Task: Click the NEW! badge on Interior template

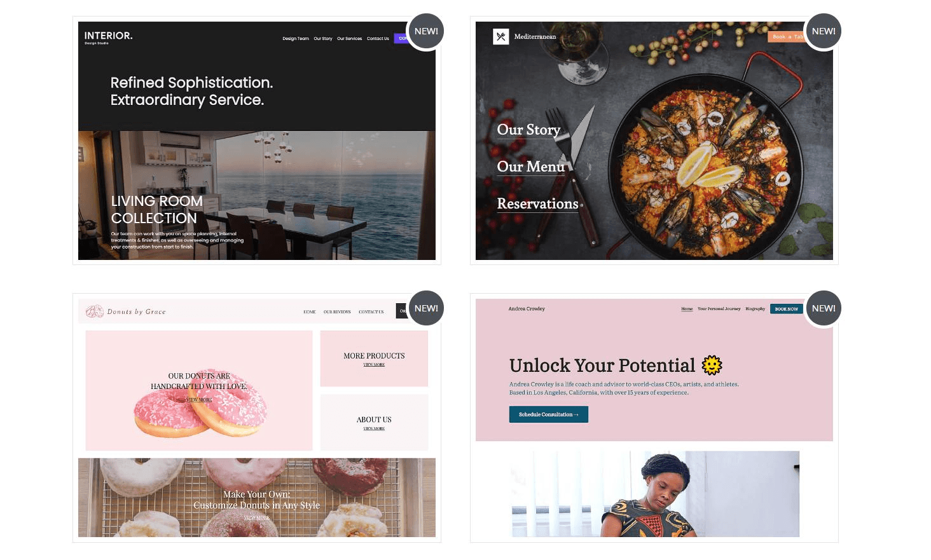Action: point(426,31)
